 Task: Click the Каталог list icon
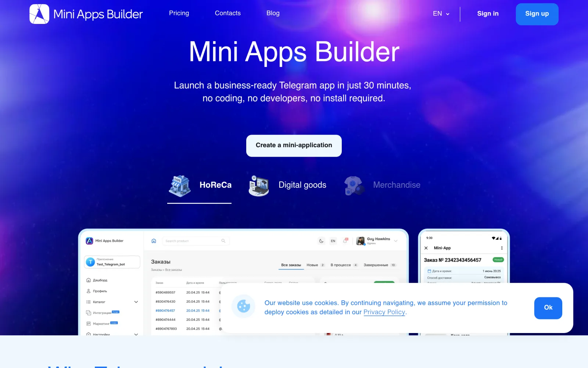click(x=88, y=302)
